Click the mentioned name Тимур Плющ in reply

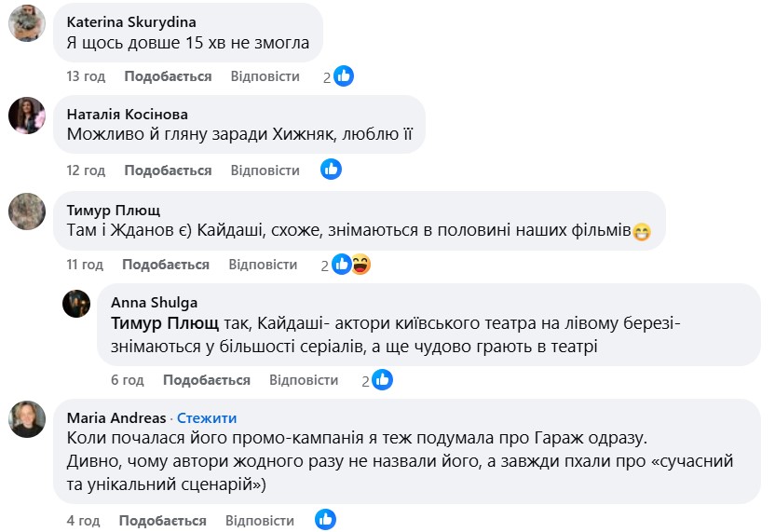(165, 324)
